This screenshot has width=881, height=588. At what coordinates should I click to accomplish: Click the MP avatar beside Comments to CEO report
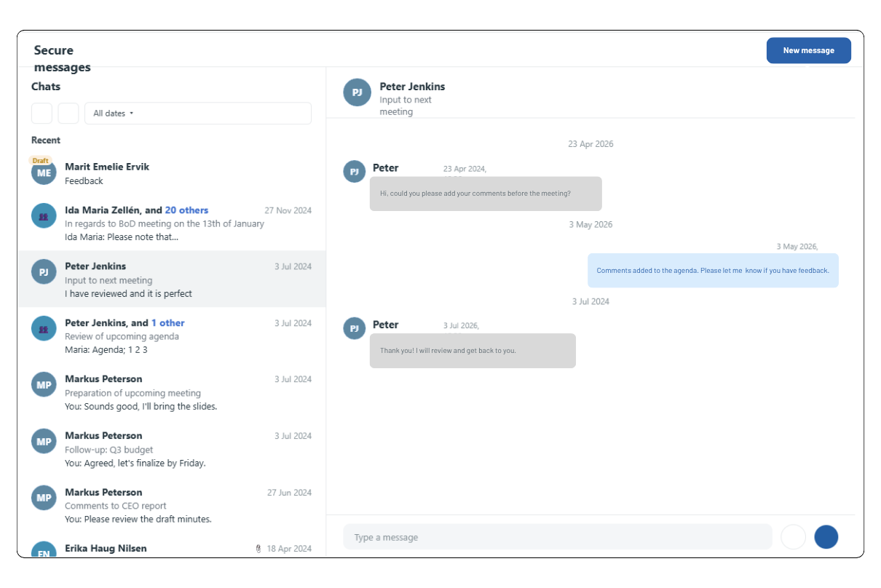click(44, 498)
